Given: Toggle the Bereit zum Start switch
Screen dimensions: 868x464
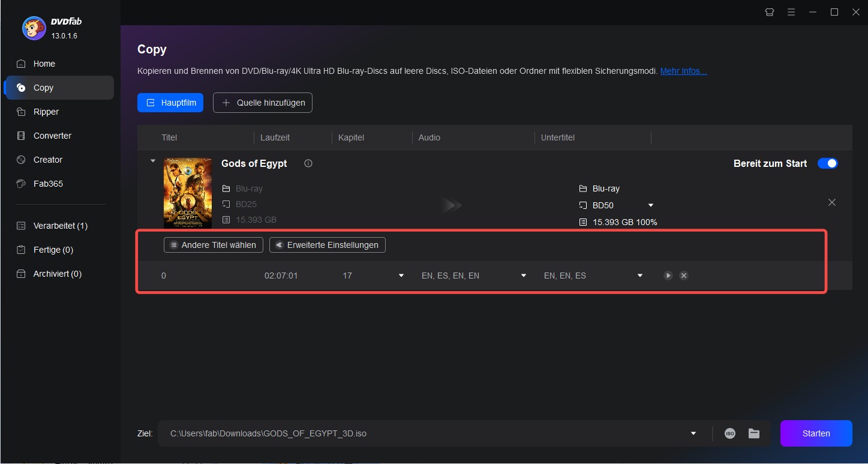Looking at the screenshot, I should click(828, 163).
